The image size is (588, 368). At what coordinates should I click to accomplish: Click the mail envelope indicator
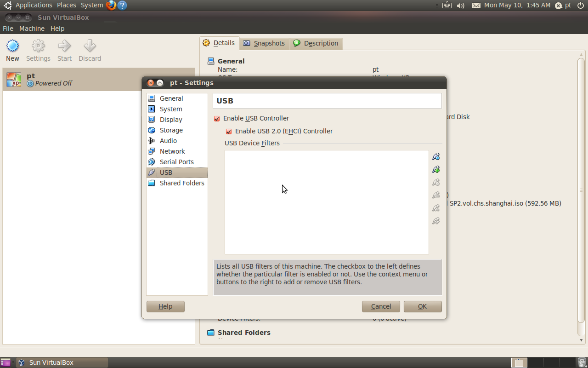pyautogui.click(x=476, y=5)
